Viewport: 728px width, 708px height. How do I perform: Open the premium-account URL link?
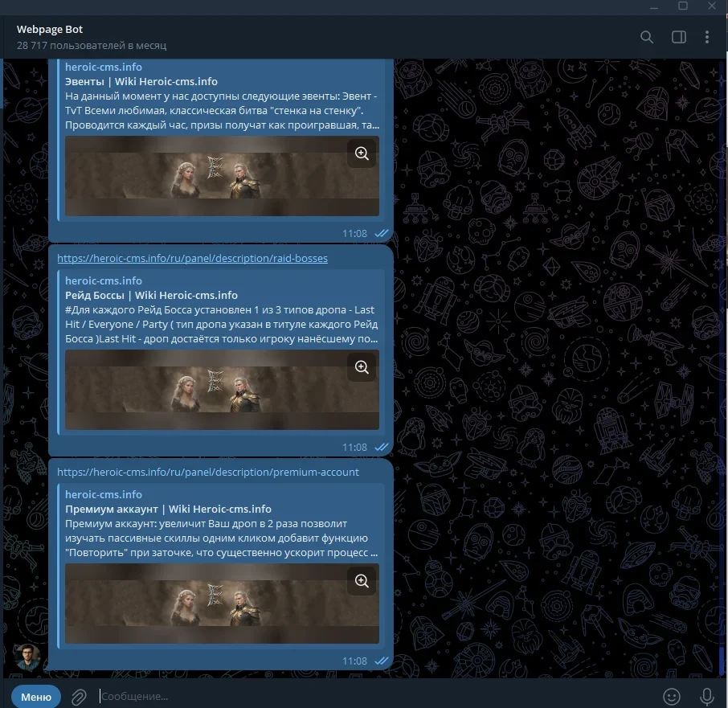point(208,473)
